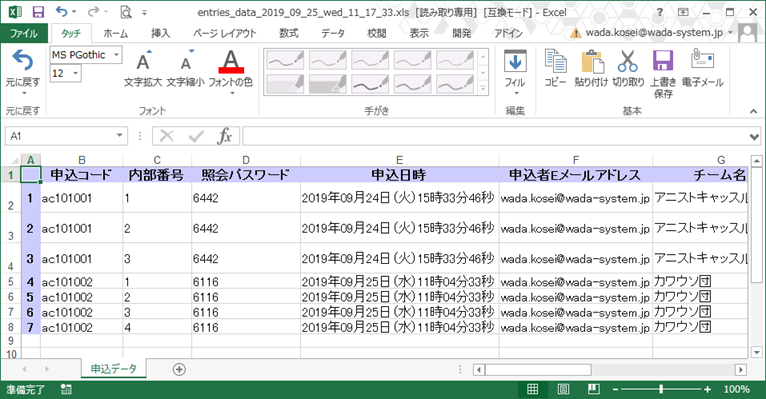This screenshot has width=766, height=399.
Task: Switch to Page Break Preview in status bar
Action: [594, 389]
